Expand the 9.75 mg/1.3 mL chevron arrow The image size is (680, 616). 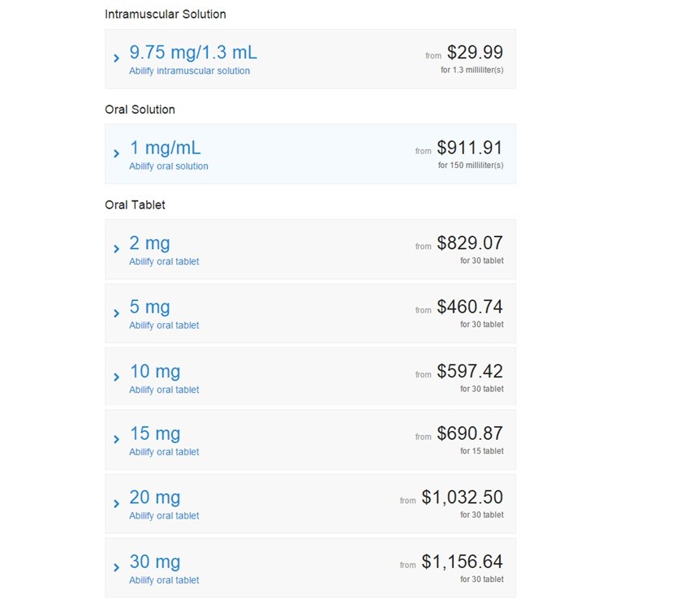116,58
